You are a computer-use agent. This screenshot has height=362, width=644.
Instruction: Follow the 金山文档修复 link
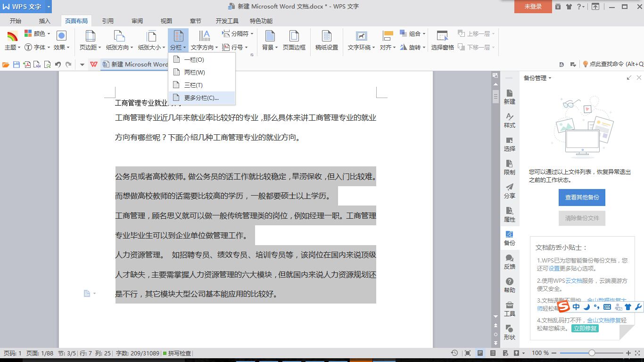coord(603,320)
